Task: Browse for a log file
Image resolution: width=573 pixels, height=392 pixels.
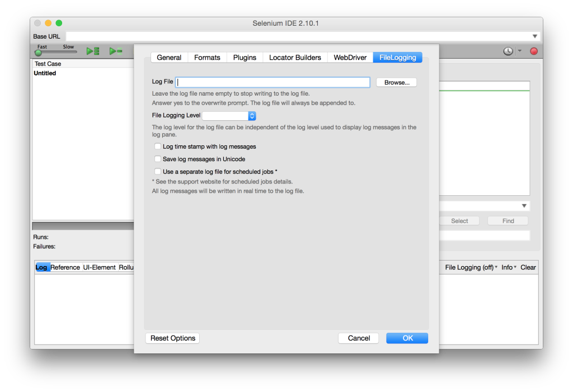Action: 397,83
